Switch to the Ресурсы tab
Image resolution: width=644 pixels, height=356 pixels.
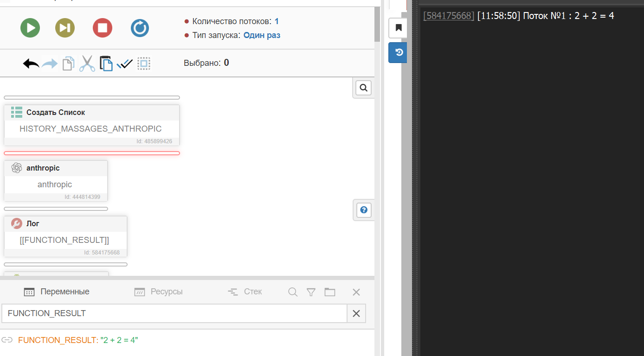pyautogui.click(x=158, y=292)
